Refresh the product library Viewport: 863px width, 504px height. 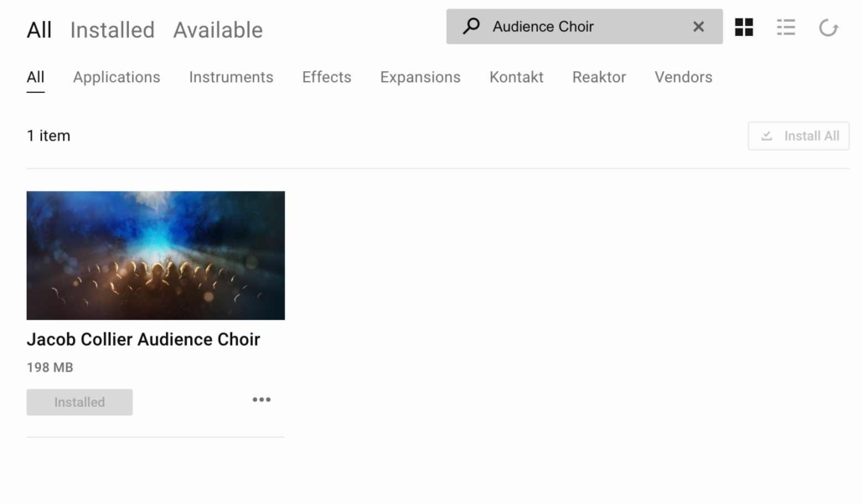tap(829, 27)
